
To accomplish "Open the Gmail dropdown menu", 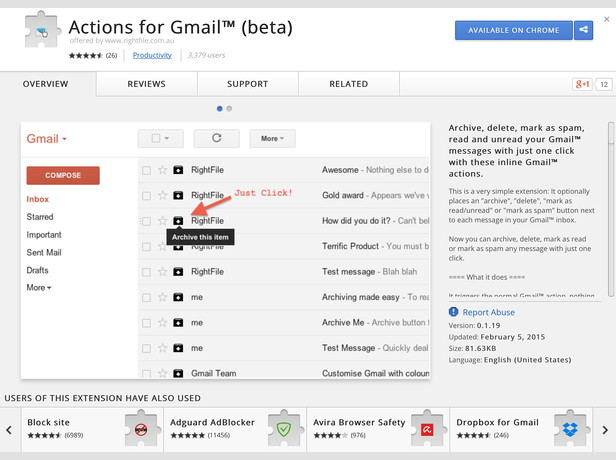I will pos(47,139).
